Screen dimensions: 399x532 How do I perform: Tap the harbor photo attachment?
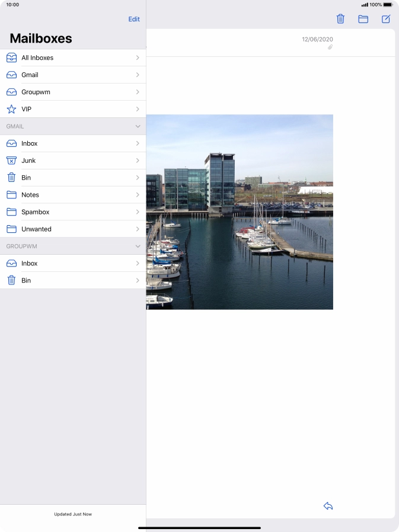tap(240, 212)
